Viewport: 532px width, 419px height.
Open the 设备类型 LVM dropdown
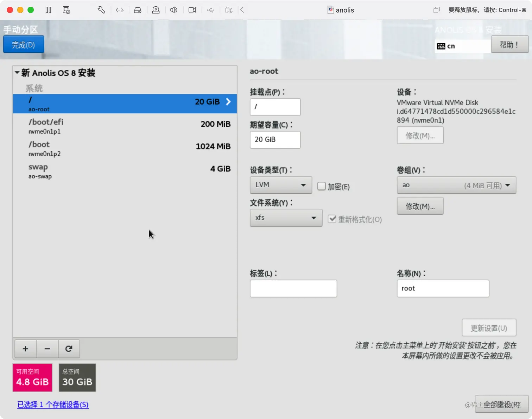click(281, 185)
